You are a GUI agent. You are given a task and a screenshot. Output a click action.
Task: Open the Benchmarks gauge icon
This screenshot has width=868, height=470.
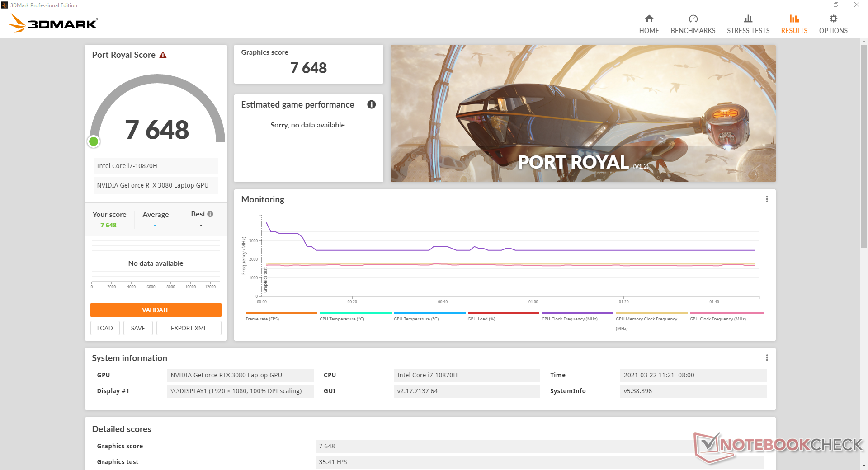693,19
